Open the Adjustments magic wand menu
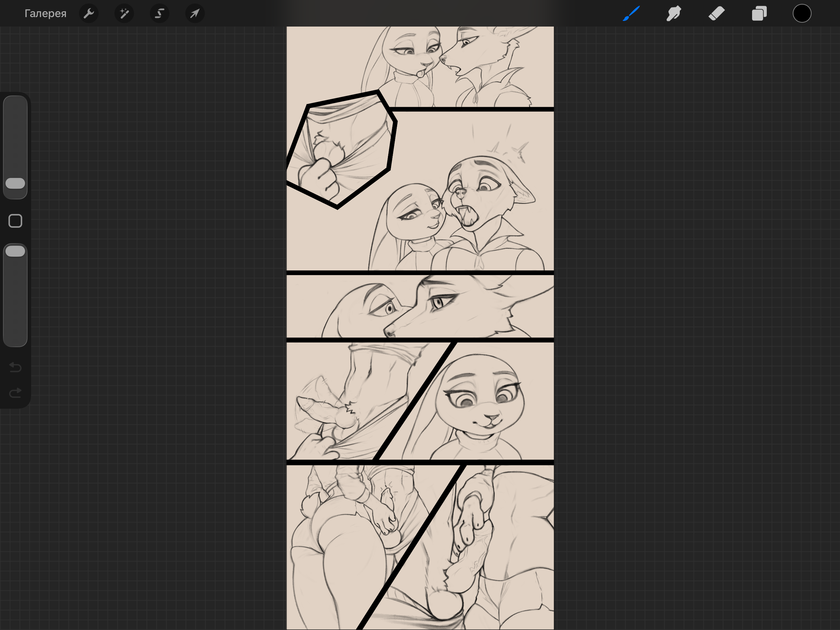Screen dimensions: 840x630 (124, 14)
